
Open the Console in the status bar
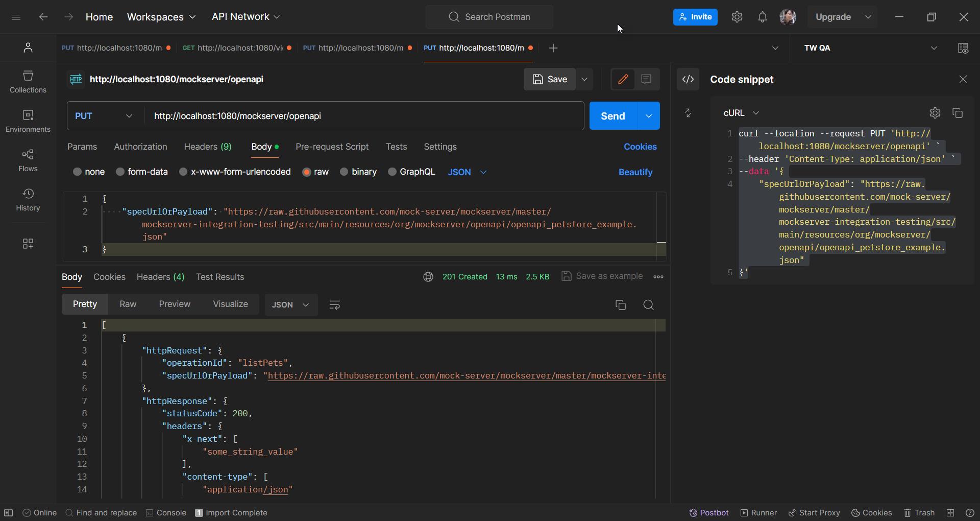166,513
